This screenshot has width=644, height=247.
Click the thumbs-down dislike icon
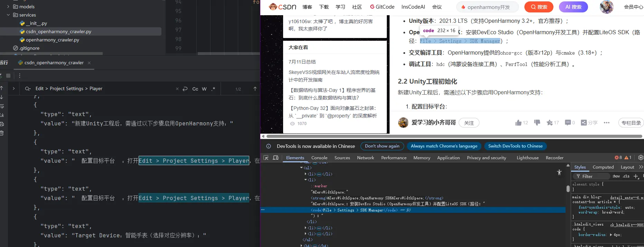coord(537,123)
